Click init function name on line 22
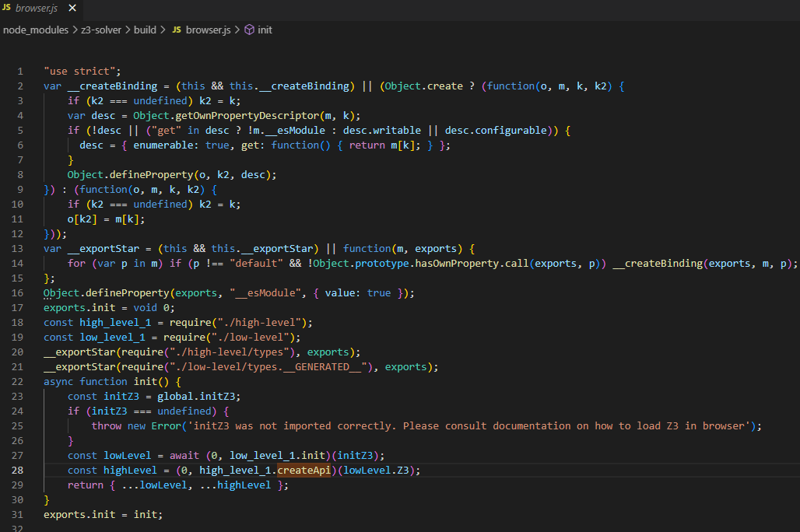 tap(146, 382)
